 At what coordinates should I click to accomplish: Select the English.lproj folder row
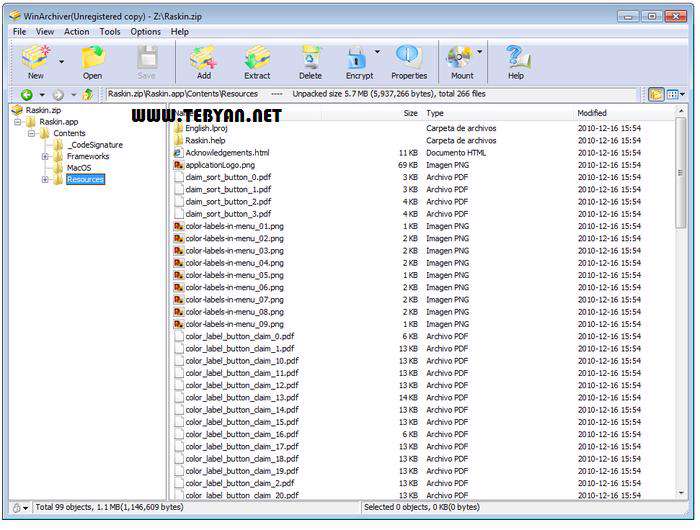pyautogui.click(x=424, y=128)
